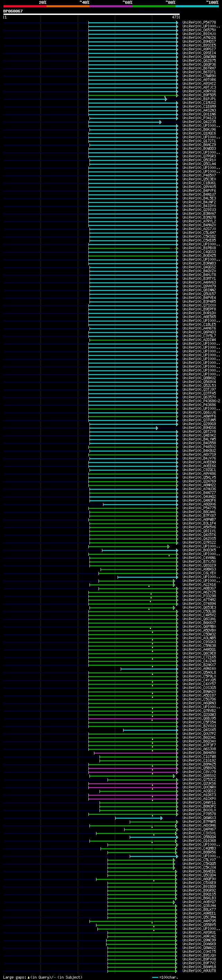Select label UniRef100_P46502
The image size is (222, 980).
tap(199, 447)
